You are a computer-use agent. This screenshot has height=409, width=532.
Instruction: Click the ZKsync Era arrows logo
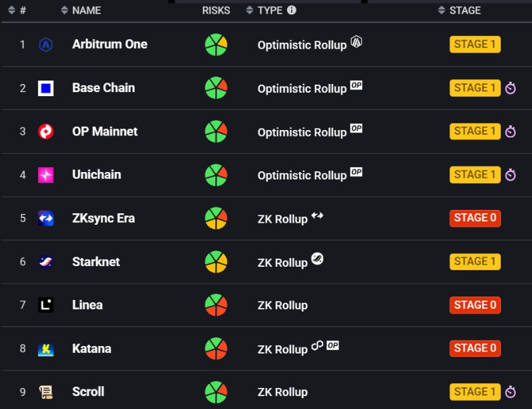[46, 218]
